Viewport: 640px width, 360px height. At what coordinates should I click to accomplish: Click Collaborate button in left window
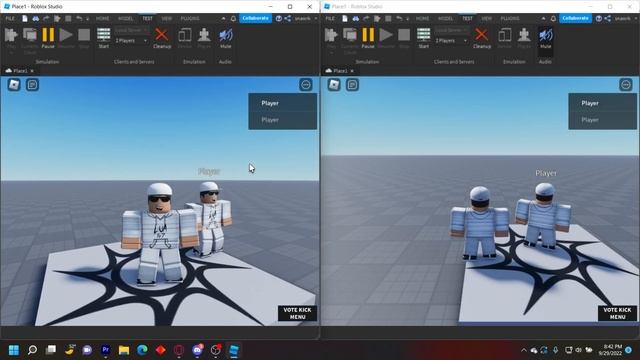pos(256,18)
